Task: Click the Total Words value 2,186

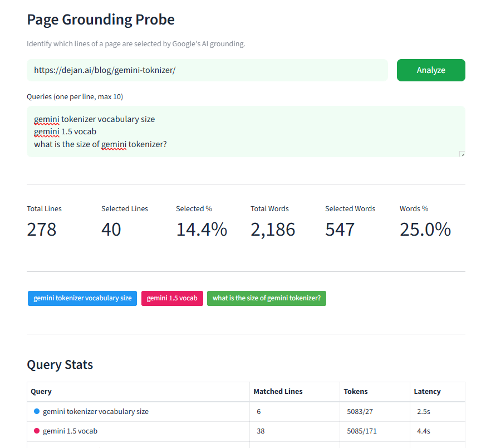Action: click(x=273, y=230)
